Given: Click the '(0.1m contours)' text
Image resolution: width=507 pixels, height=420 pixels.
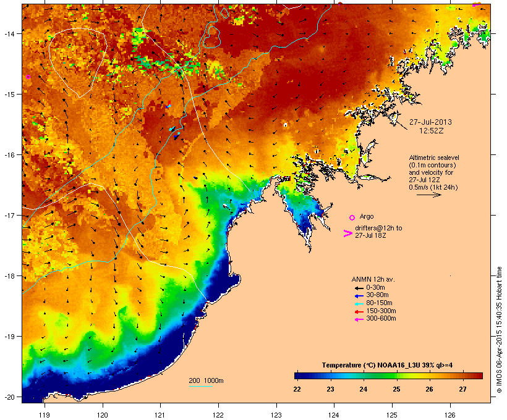Looking at the screenshot, I should pos(432,165).
